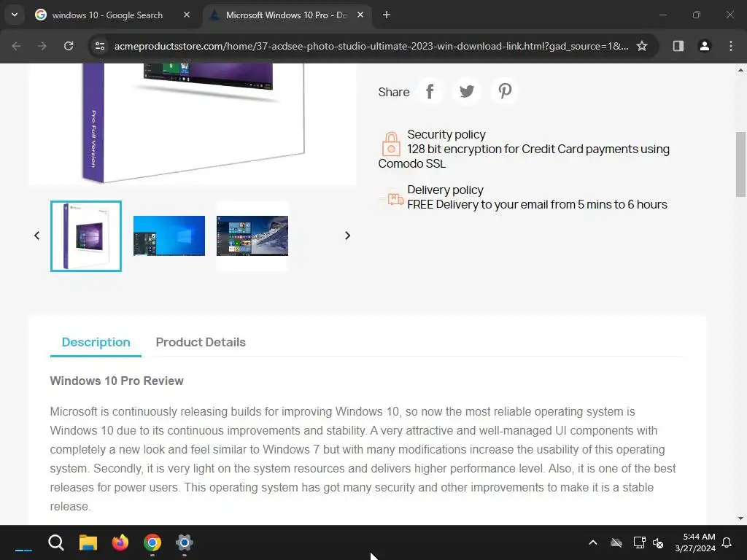The image size is (747, 560).
Task: Open the Chrome side panel
Action: 678,46
